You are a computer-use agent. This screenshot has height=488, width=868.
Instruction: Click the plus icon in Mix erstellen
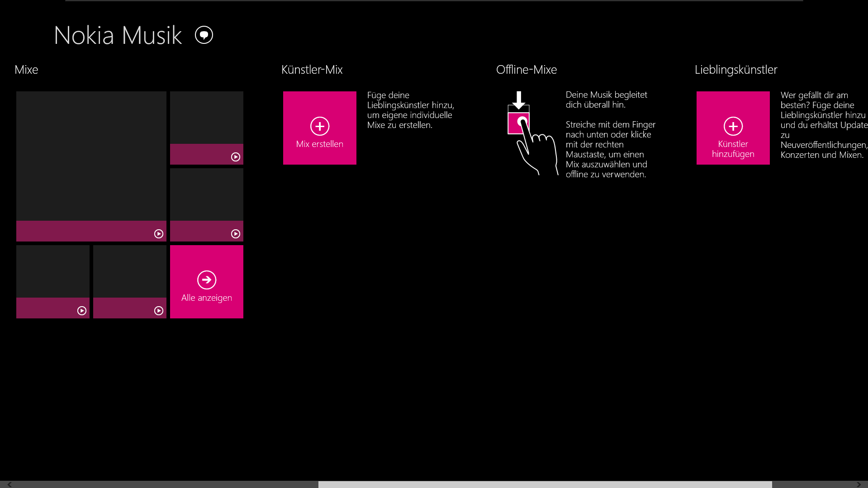(320, 126)
